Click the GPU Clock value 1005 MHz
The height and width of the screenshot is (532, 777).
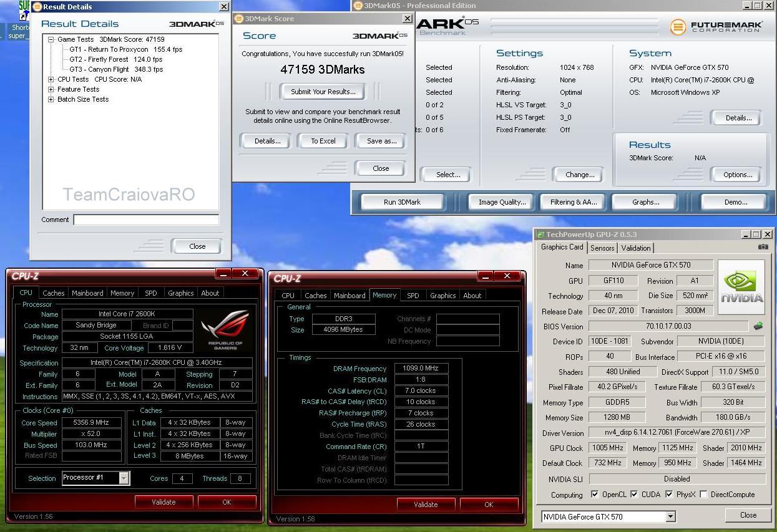(x=608, y=448)
